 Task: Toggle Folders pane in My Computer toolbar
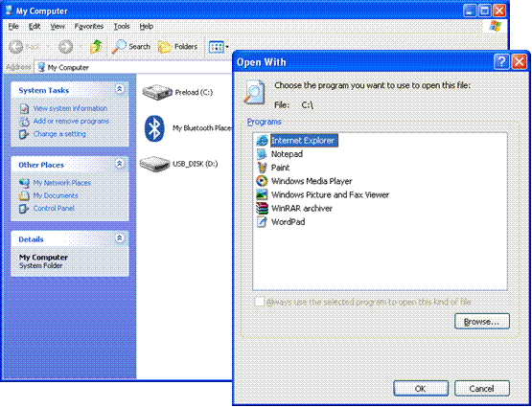click(177, 46)
